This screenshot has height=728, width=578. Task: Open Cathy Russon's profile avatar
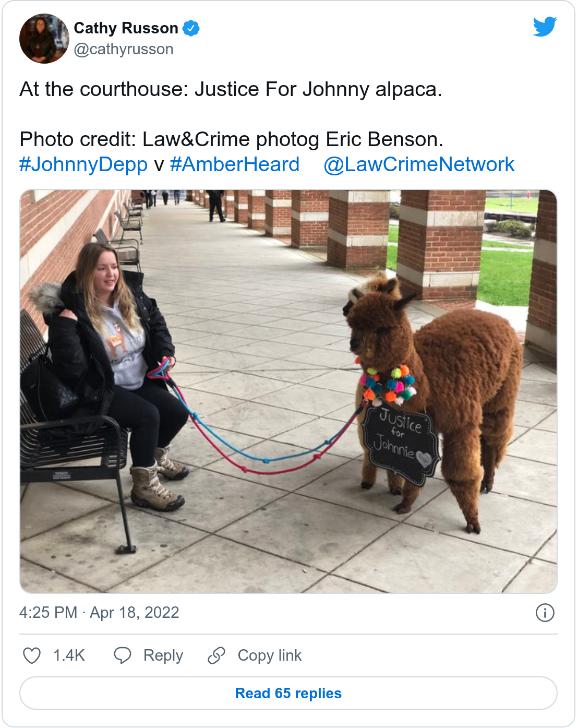pyautogui.click(x=44, y=39)
